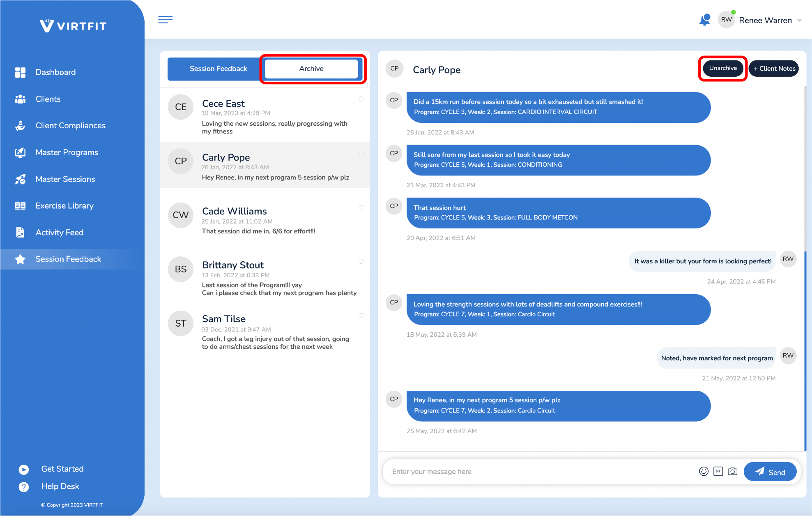Image resolution: width=812 pixels, height=516 pixels.
Task: Click the CW avatar for Cade Williams
Action: pyautogui.click(x=181, y=215)
